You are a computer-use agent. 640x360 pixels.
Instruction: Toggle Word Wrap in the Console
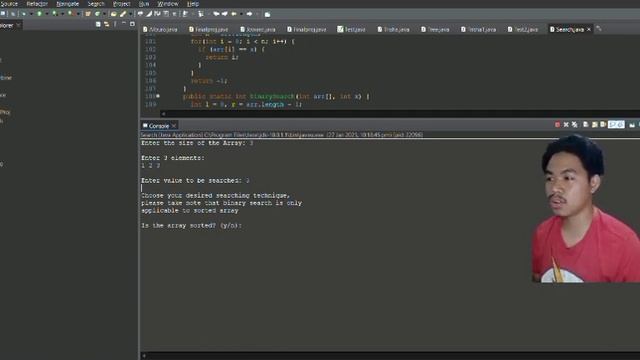click(603, 124)
